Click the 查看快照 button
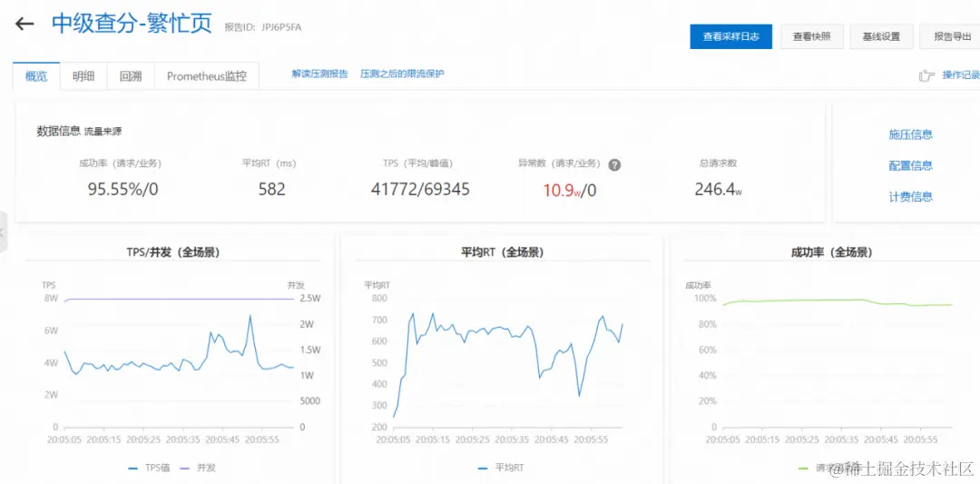Screen dimensions: 980x484 click(812, 36)
